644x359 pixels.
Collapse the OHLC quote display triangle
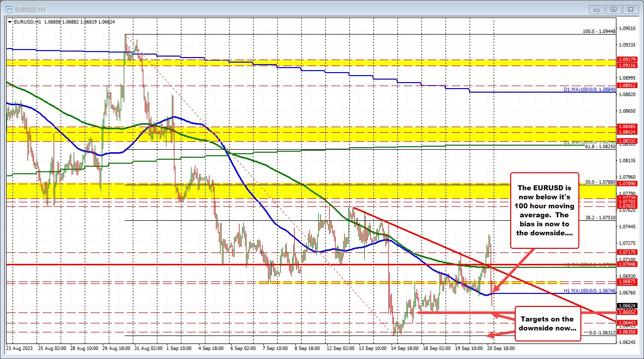(x=9, y=22)
